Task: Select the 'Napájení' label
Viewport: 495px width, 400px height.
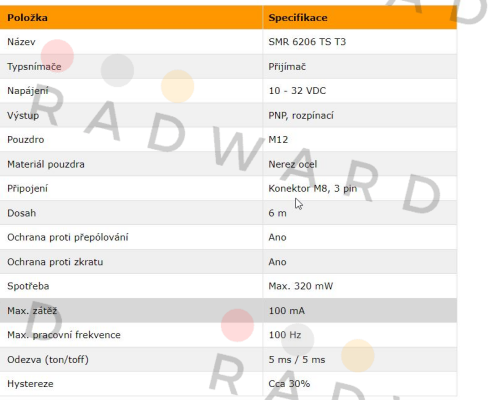Action: (x=28, y=91)
